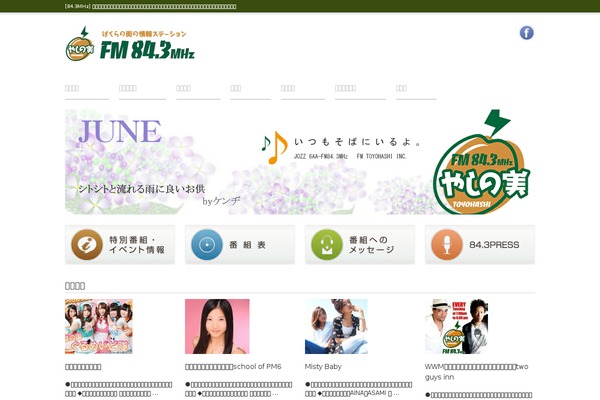
Task: Open 番組へのメッセージ button
Action: 360,245
